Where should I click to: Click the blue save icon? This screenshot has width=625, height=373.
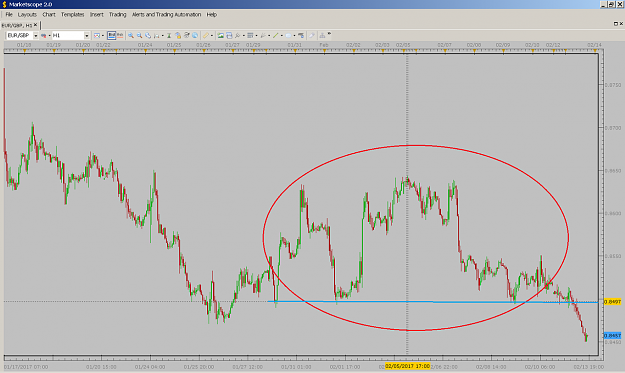pos(229,35)
